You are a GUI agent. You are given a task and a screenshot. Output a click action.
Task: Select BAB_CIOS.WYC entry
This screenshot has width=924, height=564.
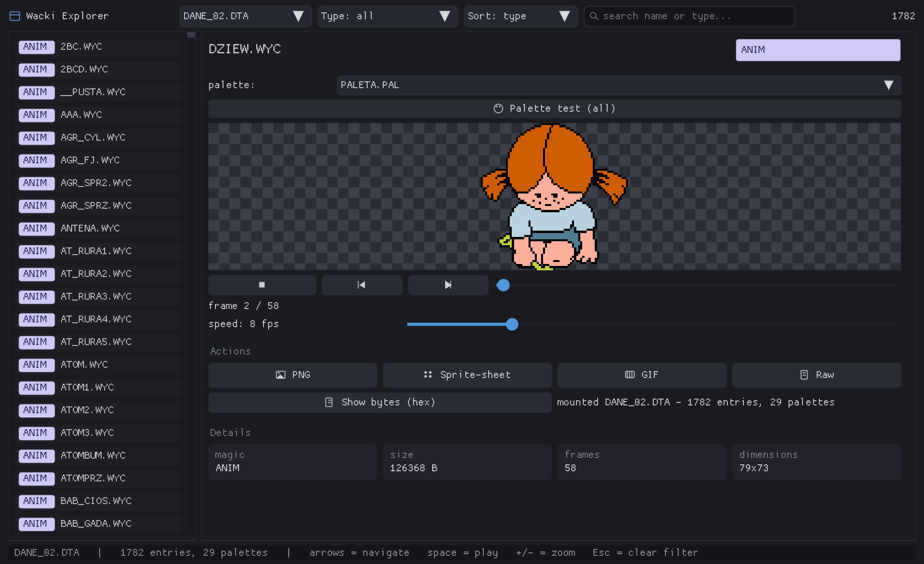98,501
